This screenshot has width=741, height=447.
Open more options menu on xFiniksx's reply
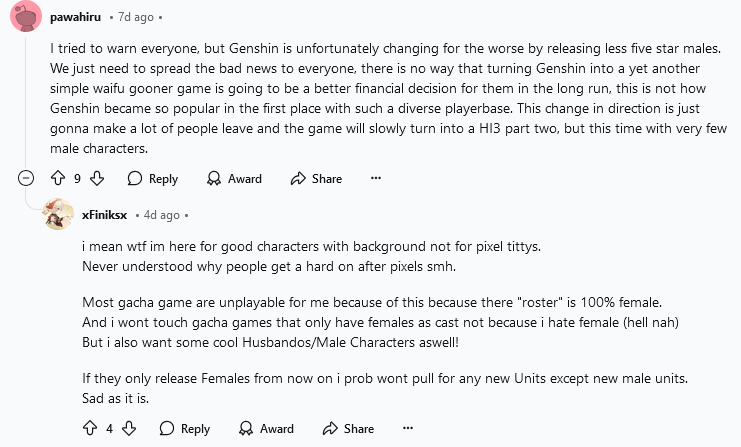coord(408,428)
